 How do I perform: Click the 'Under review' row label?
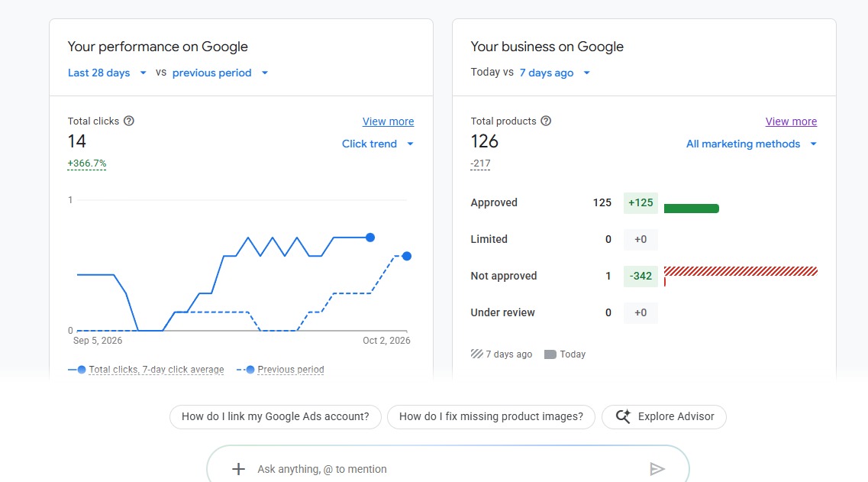pos(502,312)
